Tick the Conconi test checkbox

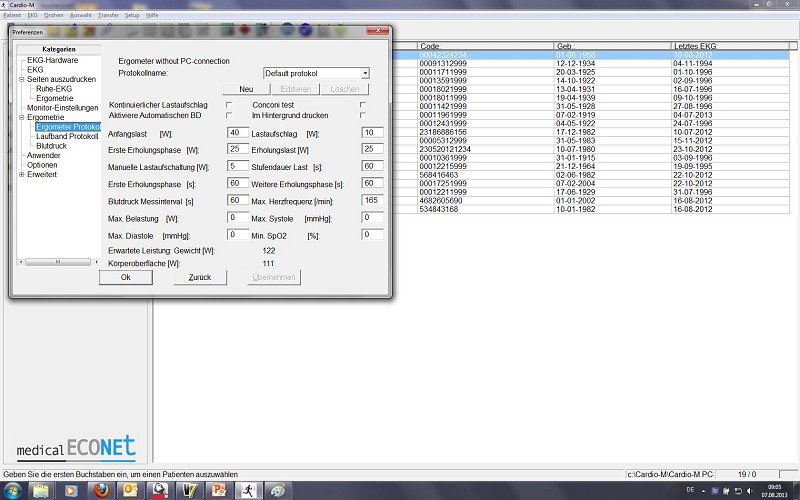tap(363, 105)
